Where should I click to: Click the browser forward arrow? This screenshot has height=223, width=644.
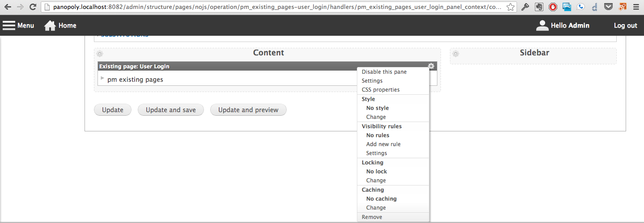(20, 7)
